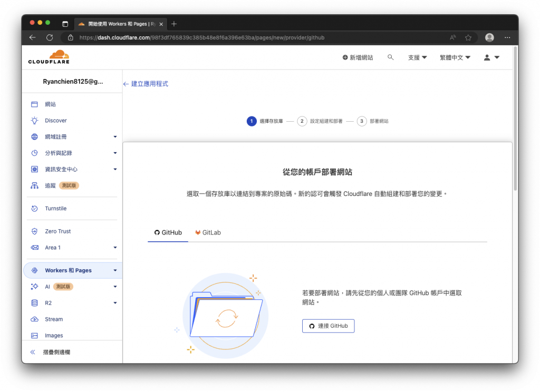Image resolution: width=540 pixels, height=392 pixels.
Task: Click the site lock info icon
Action: pos(71,37)
